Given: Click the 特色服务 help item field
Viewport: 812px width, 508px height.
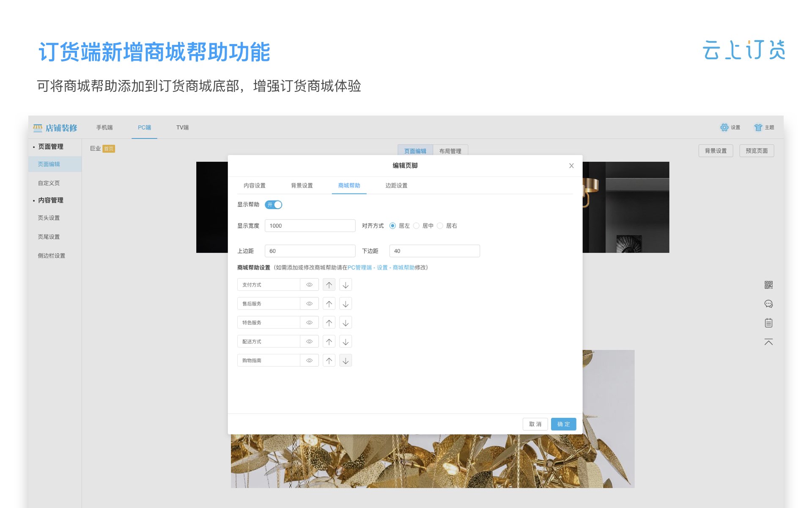Looking at the screenshot, I should [269, 323].
